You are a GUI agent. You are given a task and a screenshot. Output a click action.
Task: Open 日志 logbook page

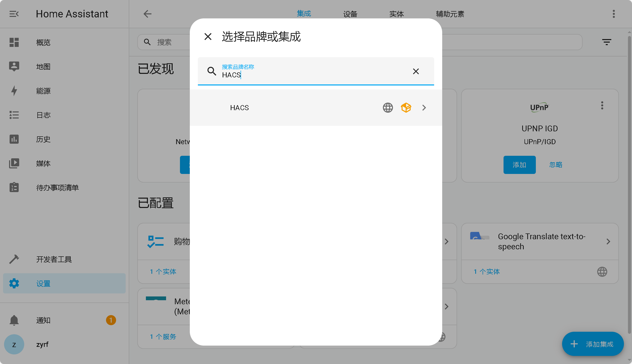64,115
